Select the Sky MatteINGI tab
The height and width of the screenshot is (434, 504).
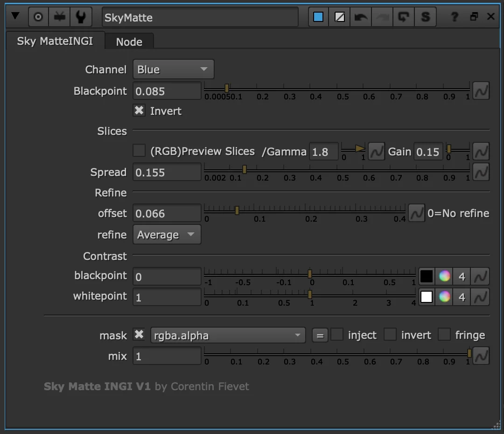55,41
